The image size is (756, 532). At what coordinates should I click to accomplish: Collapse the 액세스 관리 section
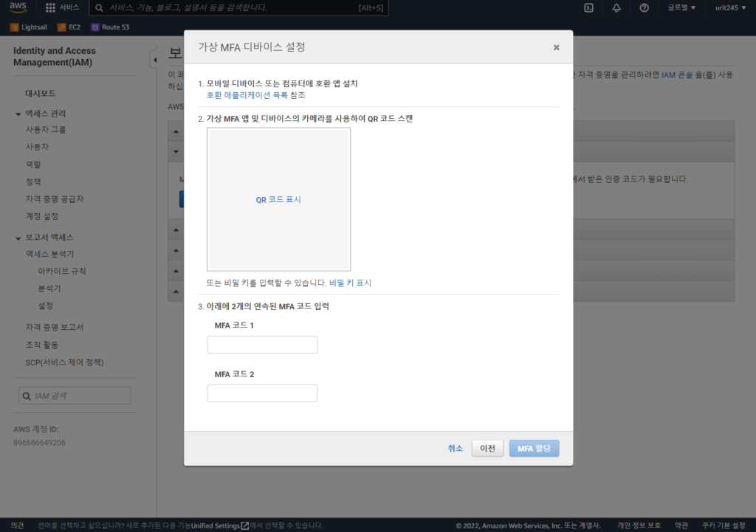(18, 114)
